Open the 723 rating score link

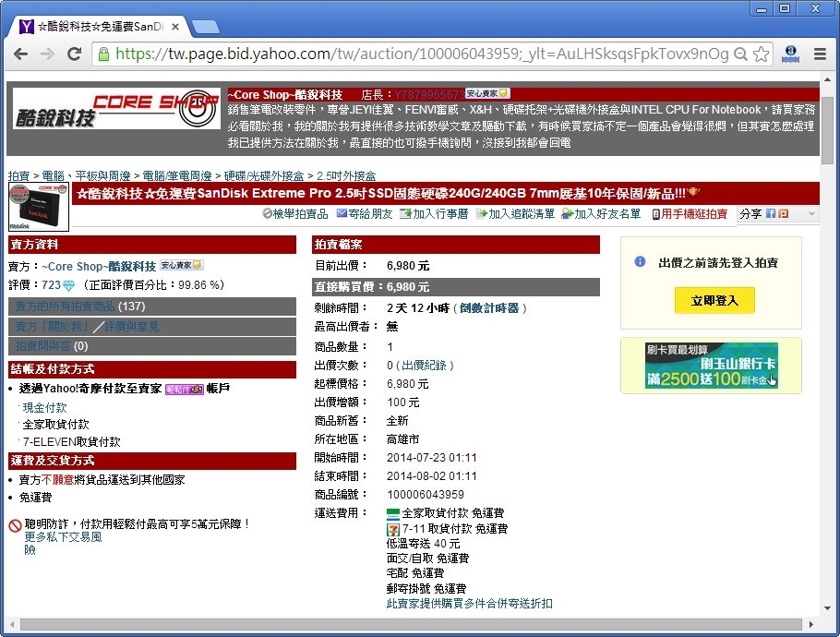coord(52,285)
